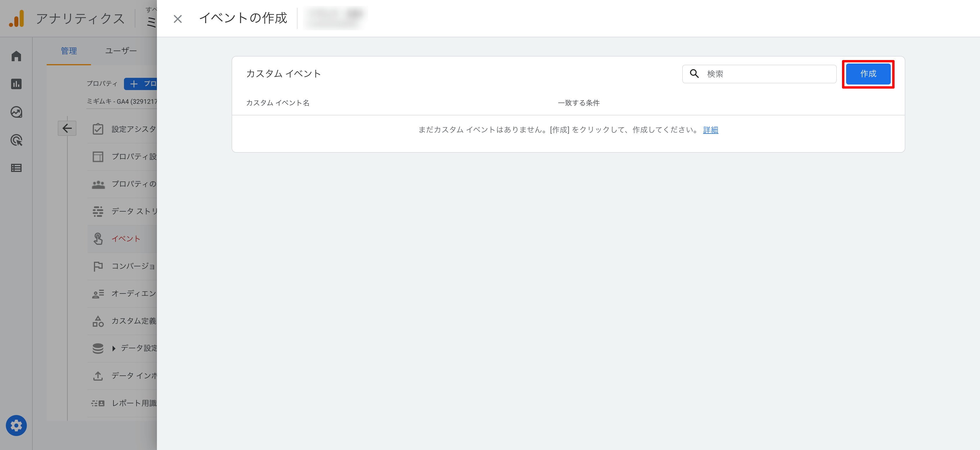Click the プロパティ設定 layout icon
The height and width of the screenshot is (450, 980).
click(x=98, y=157)
